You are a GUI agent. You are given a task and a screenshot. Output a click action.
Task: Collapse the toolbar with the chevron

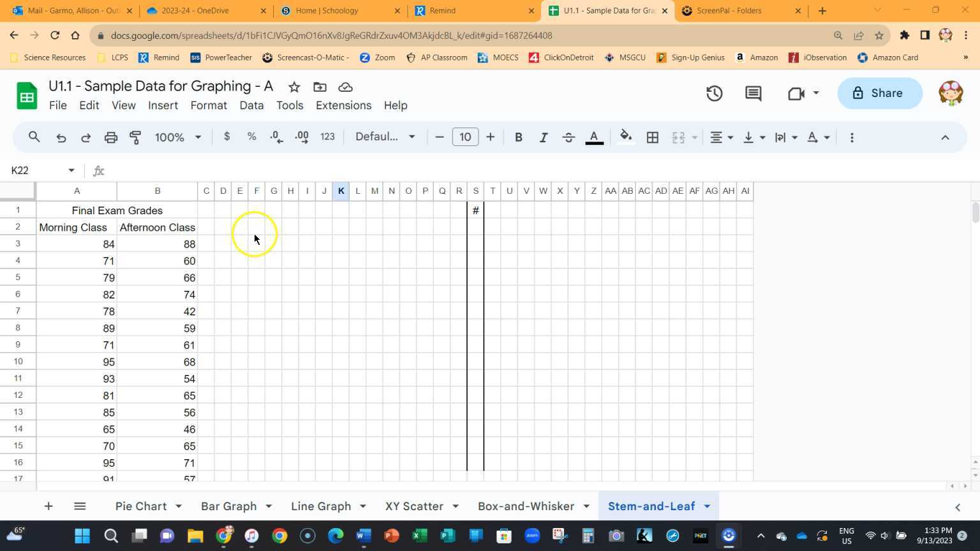945,136
